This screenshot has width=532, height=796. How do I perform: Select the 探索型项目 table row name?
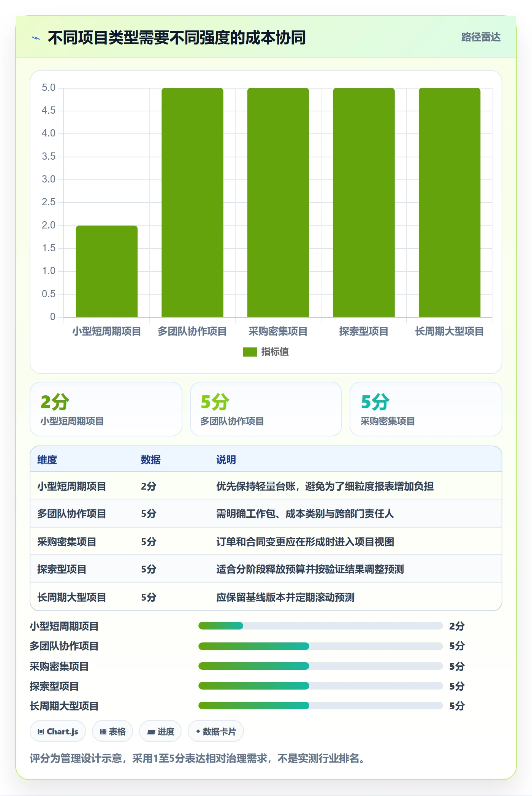[x=62, y=569]
